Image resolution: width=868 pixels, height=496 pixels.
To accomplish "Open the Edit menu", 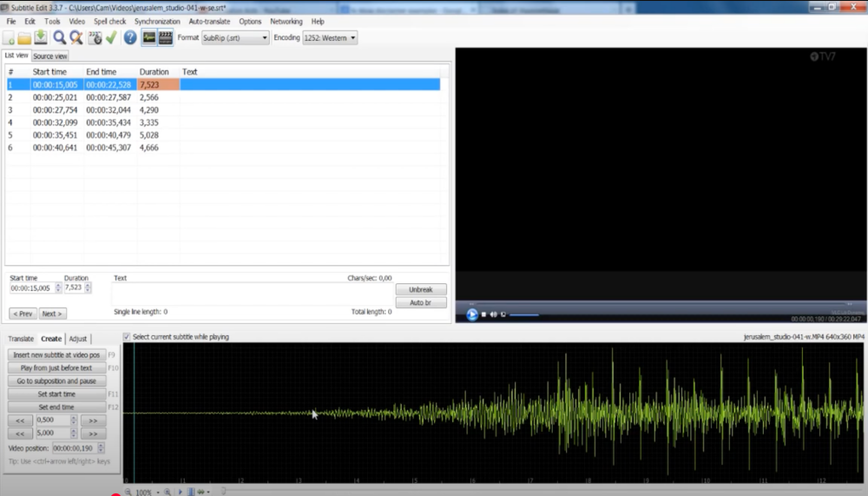I will click(30, 21).
